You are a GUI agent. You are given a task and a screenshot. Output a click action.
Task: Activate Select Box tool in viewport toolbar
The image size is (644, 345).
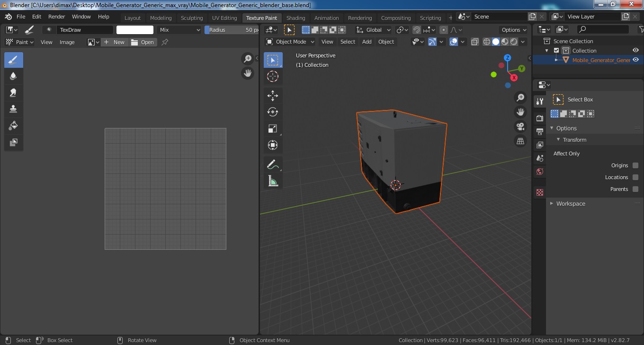[273, 60]
